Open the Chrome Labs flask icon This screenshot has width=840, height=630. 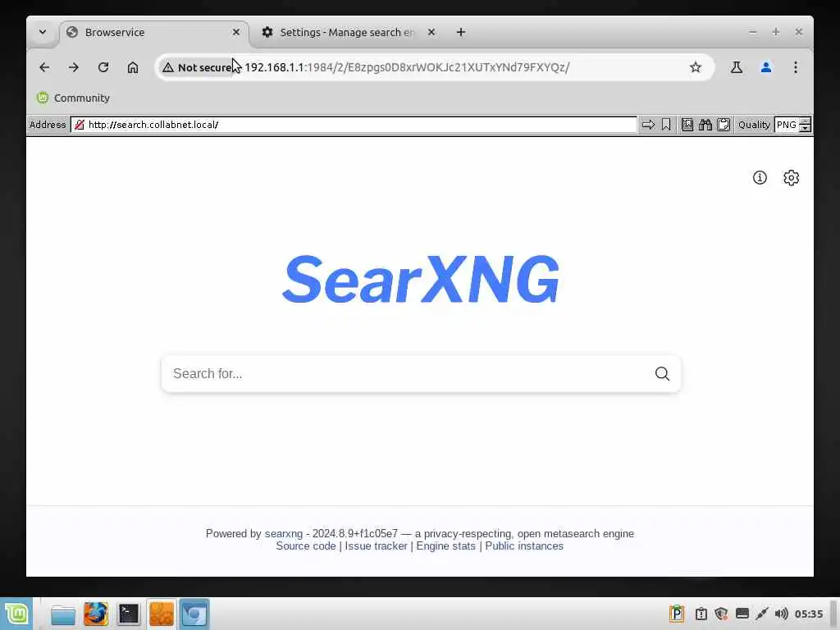(737, 67)
